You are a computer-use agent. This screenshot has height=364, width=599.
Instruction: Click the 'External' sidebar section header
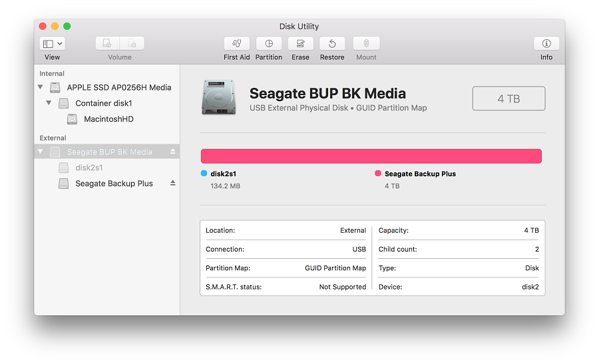pyautogui.click(x=53, y=138)
